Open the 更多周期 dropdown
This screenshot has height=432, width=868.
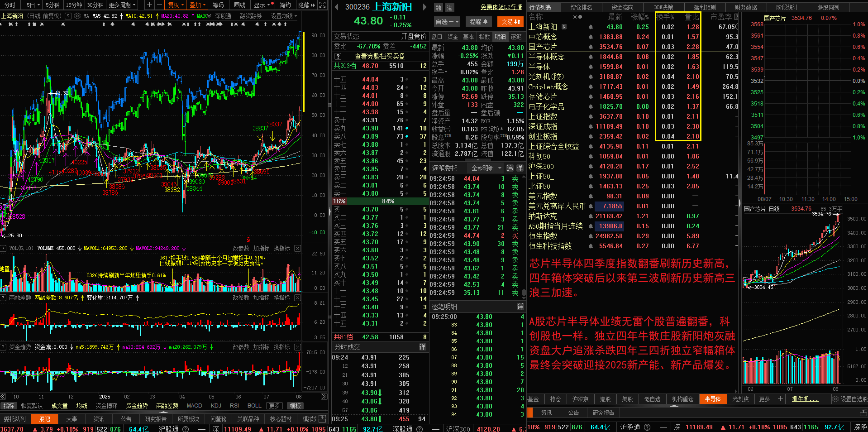(122, 5)
